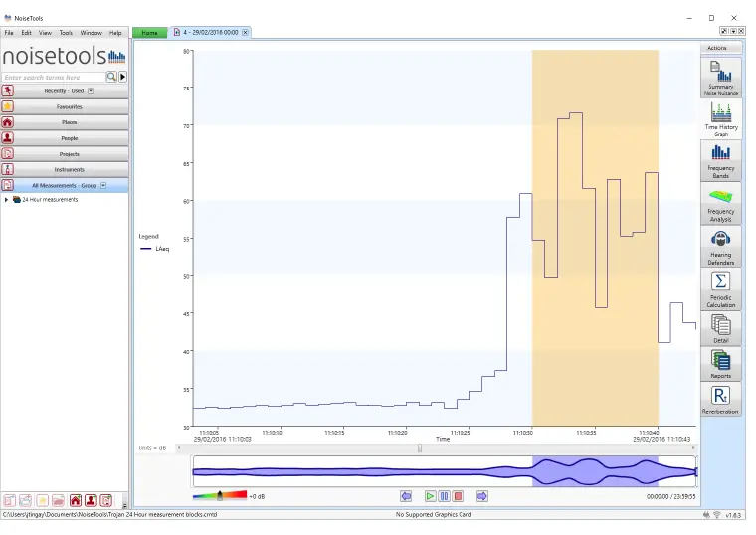This screenshot has width=756, height=535.
Task: Click the search terms input field
Action: pos(54,78)
